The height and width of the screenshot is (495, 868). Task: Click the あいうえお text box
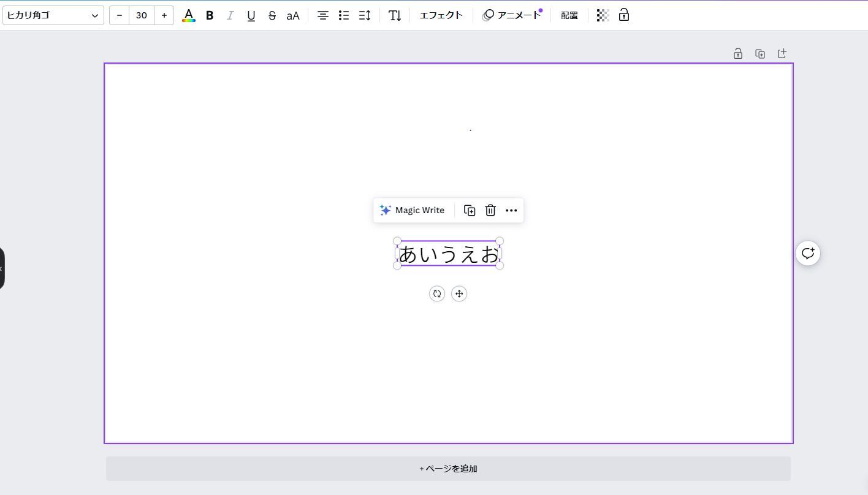click(x=449, y=254)
